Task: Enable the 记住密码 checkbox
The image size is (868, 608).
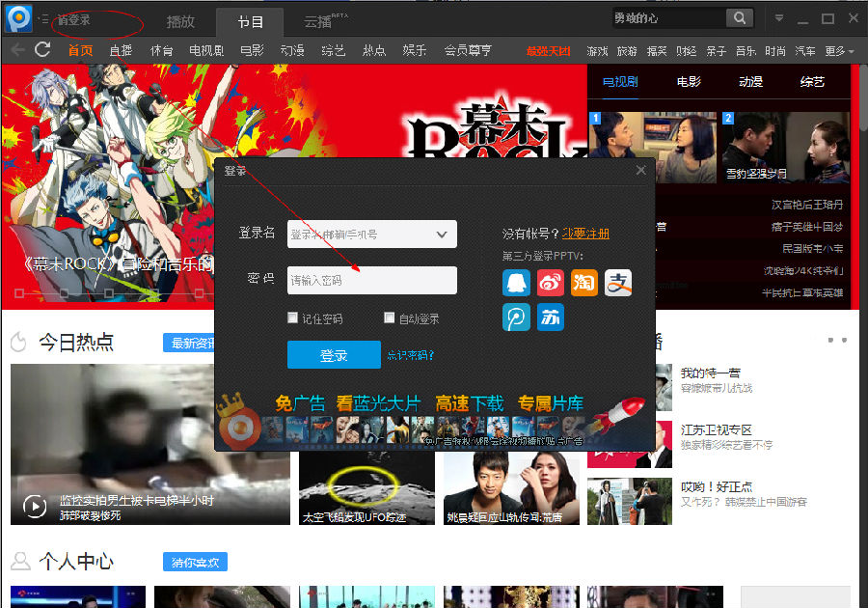Action: (x=293, y=318)
